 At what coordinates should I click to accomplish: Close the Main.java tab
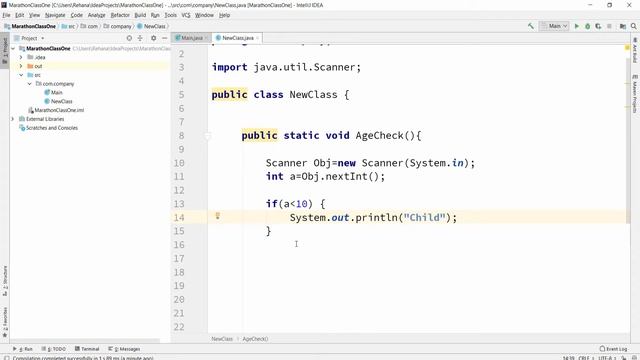click(x=206, y=38)
